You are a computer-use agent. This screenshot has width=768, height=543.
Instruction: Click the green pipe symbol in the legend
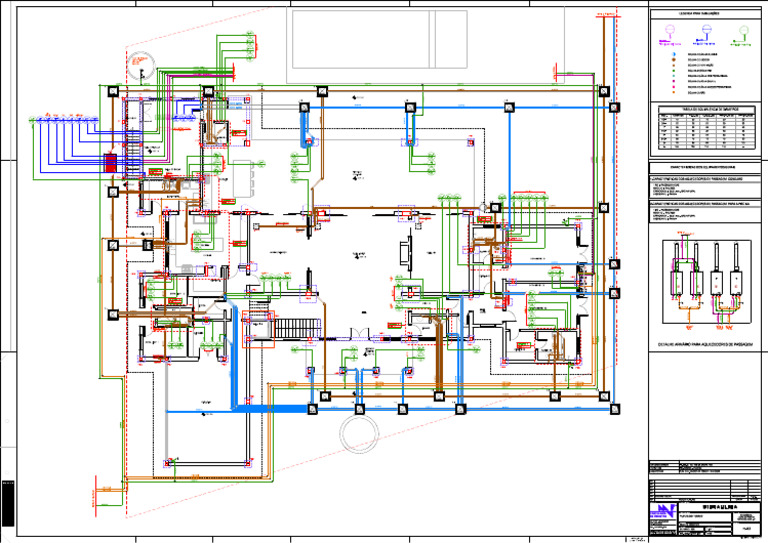click(x=742, y=36)
